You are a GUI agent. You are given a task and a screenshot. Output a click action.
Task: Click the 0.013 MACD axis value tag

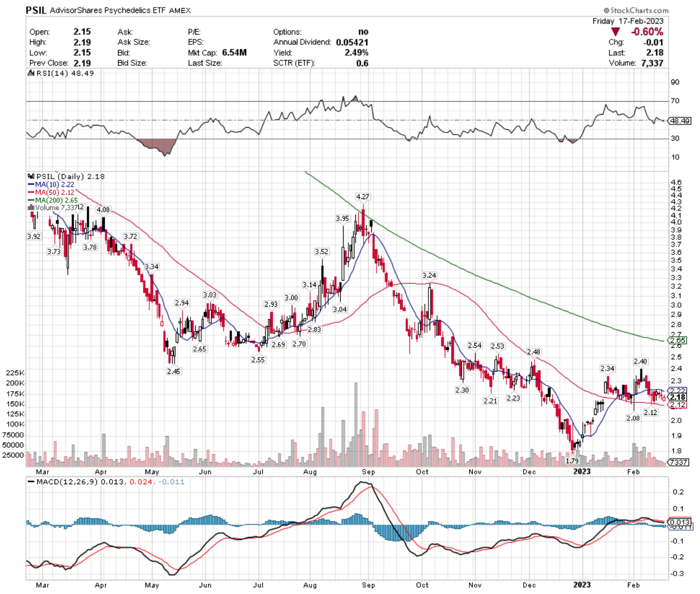[680, 522]
